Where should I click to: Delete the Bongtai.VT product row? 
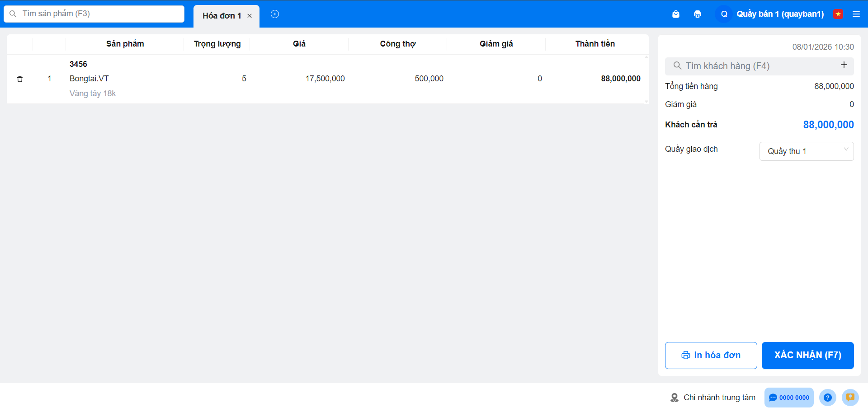20,79
